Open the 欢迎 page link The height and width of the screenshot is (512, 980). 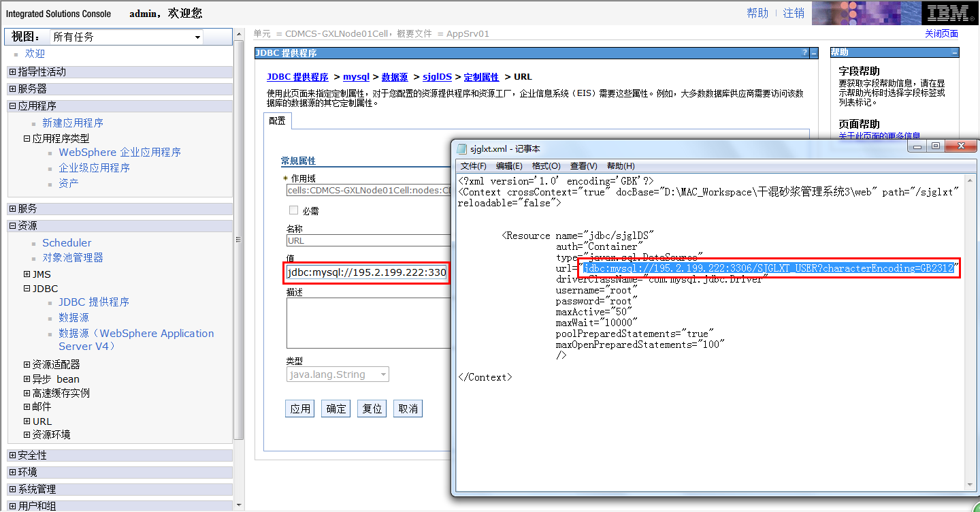[x=35, y=54]
